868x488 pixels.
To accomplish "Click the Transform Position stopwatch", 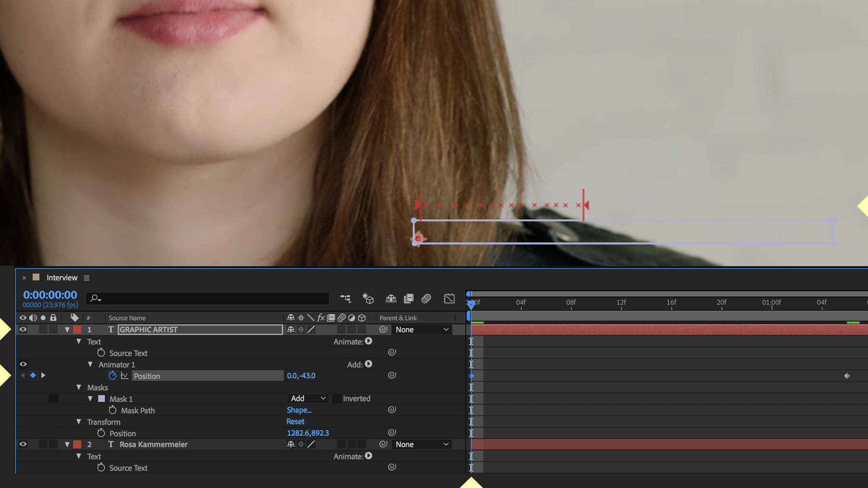I will tap(101, 433).
